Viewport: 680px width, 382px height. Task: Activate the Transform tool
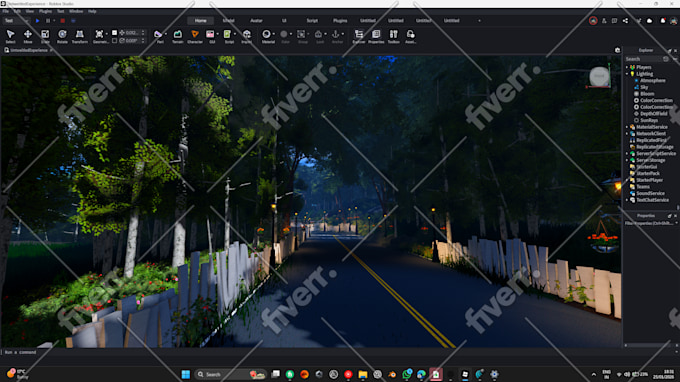point(80,36)
